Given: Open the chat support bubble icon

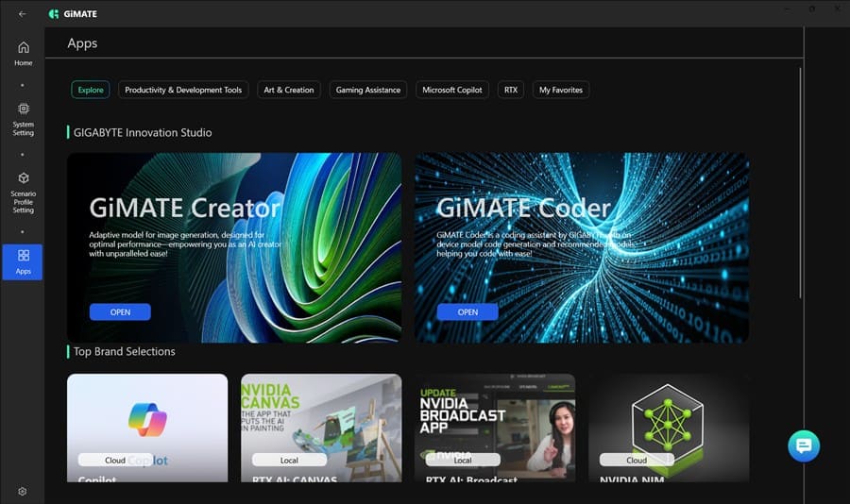Looking at the screenshot, I should click(804, 445).
